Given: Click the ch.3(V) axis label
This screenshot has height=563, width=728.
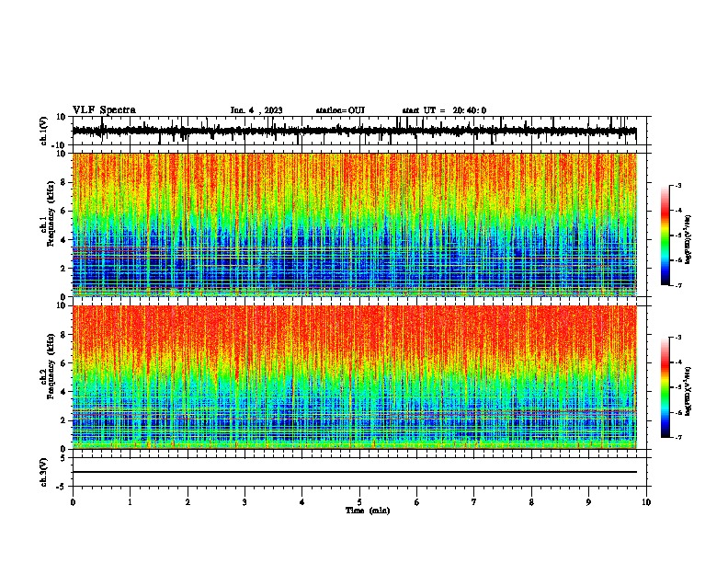Looking at the screenshot, I should tap(44, 472).
